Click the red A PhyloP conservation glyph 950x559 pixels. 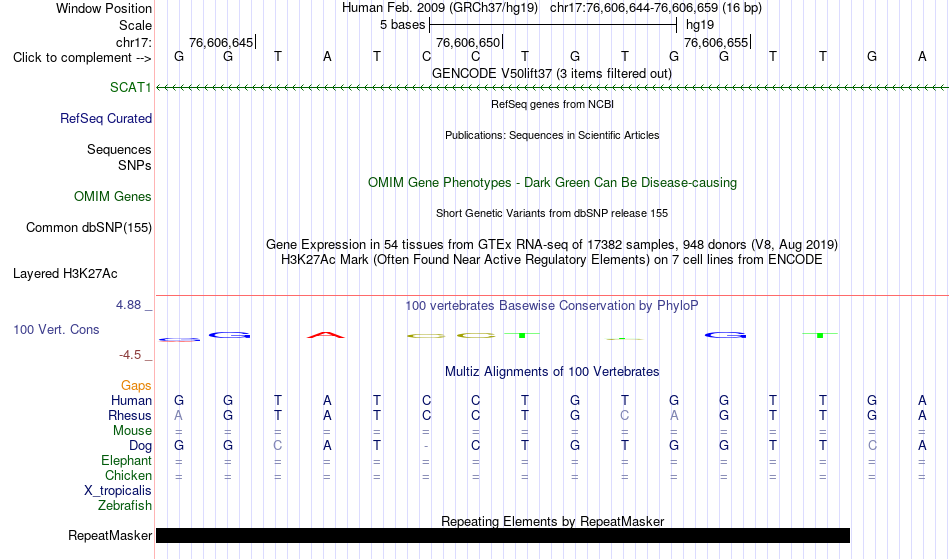[x=326, y=334]
